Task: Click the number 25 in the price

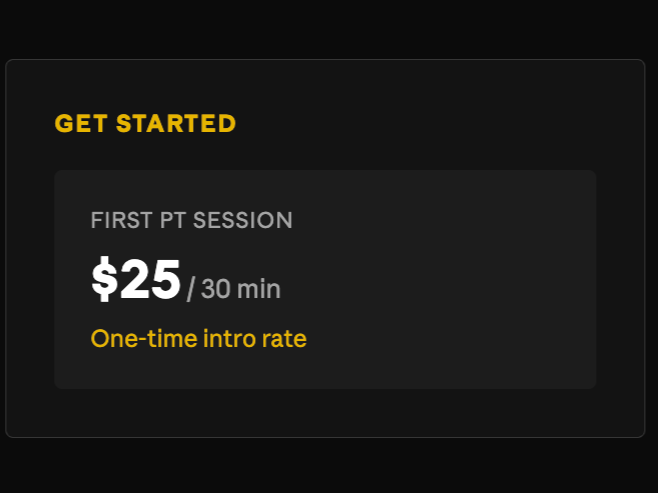Action: point(150,279)
